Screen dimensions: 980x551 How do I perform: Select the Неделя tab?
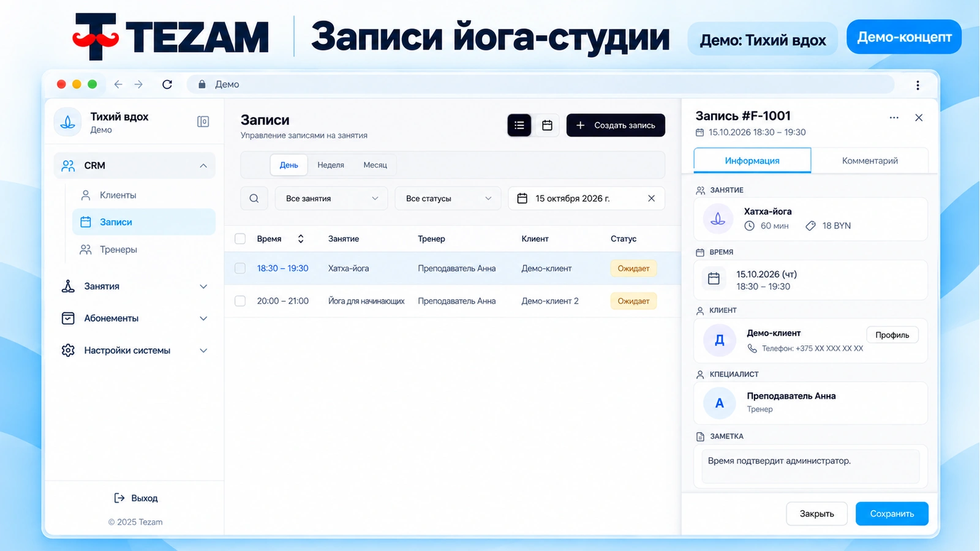[331, 165]
